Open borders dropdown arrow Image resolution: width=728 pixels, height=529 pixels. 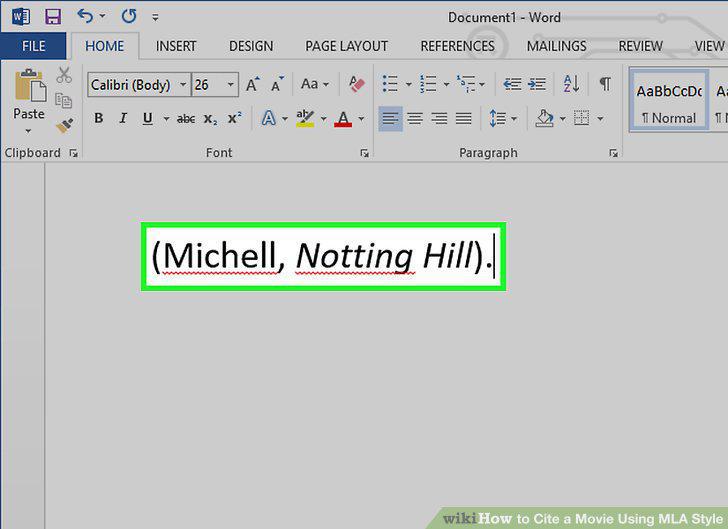[600, 119]
